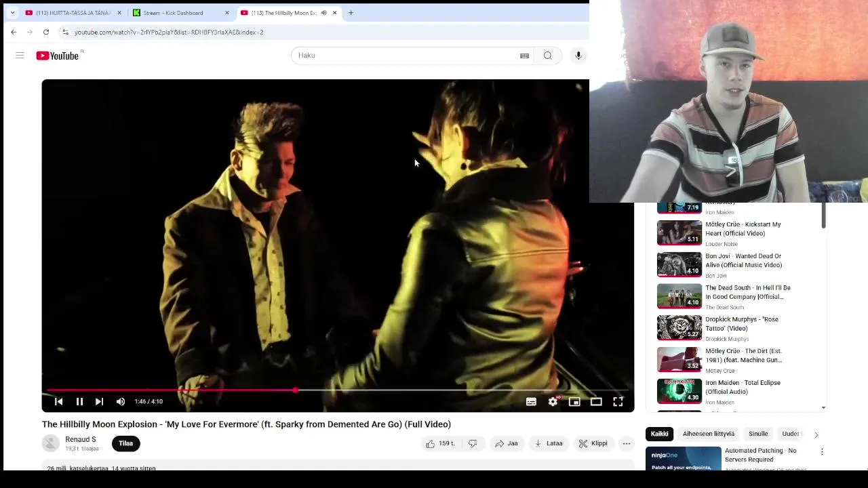Viewport: 868px width, 488px height.
Task: Close the Stream - Kick Dashboard tab
Action: tap(227, 13)
